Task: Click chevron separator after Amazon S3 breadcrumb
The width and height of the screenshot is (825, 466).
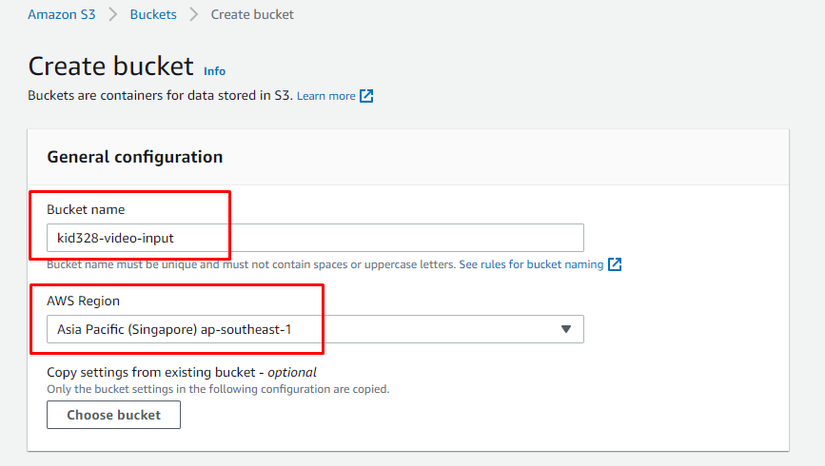Action: click(113, 15)
